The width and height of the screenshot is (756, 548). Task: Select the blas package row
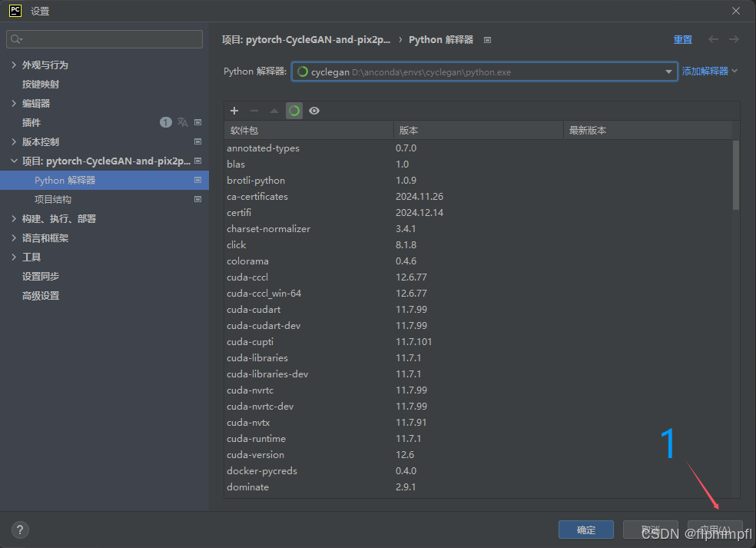click(x=478, y=164)
